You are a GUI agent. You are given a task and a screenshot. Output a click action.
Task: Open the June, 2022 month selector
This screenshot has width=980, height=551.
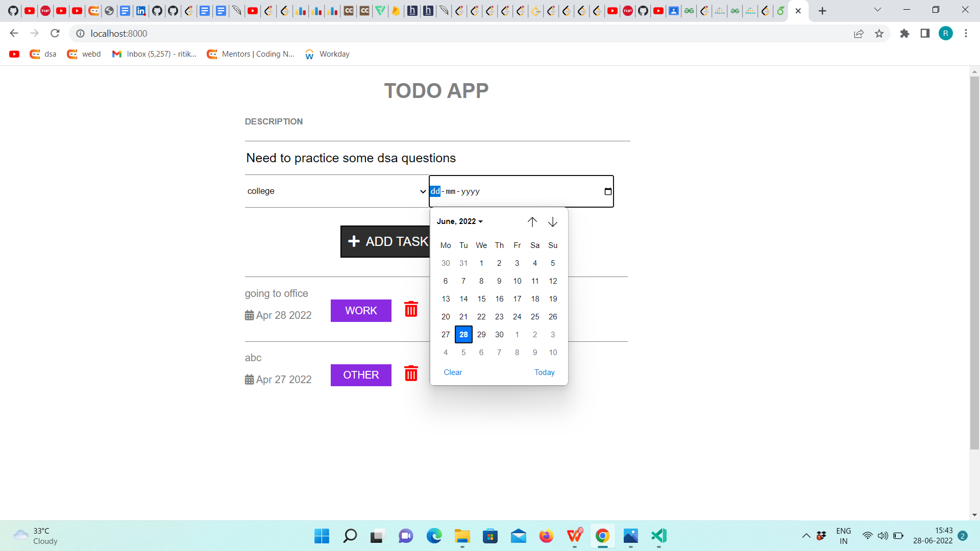pos(459,221)
